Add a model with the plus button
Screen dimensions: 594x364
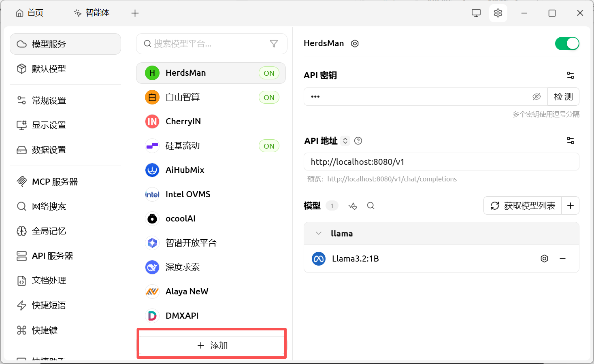click(571, 206)
